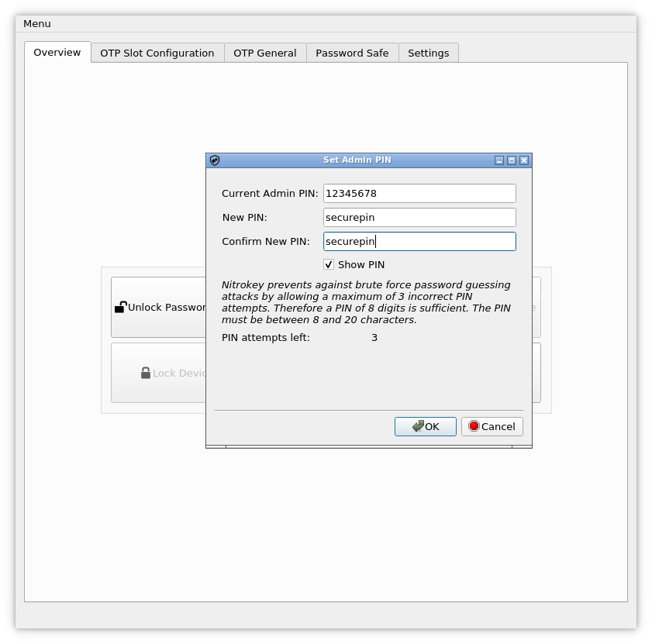The image size is (652, 644).
Task: Select the Overview tab
Action: pyautogui.click(x=57, y=53)
